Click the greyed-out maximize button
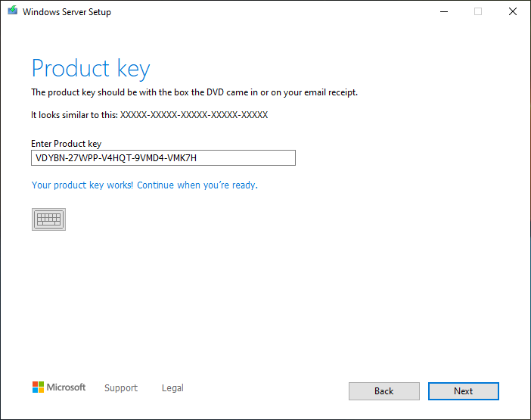The height and width of the screenshot is (420, 531). pyautogui.click(x=478, y=11)
